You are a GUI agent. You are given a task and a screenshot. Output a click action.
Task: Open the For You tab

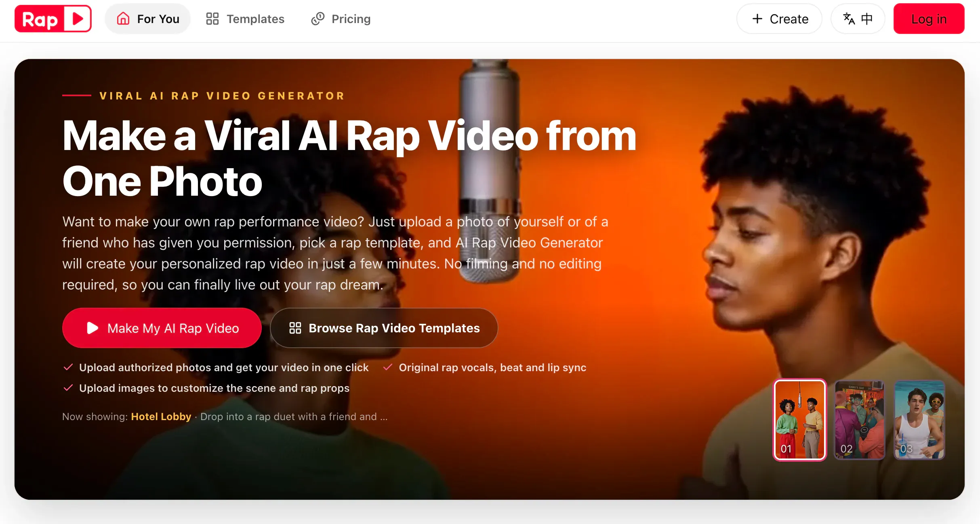pos(148,19)
